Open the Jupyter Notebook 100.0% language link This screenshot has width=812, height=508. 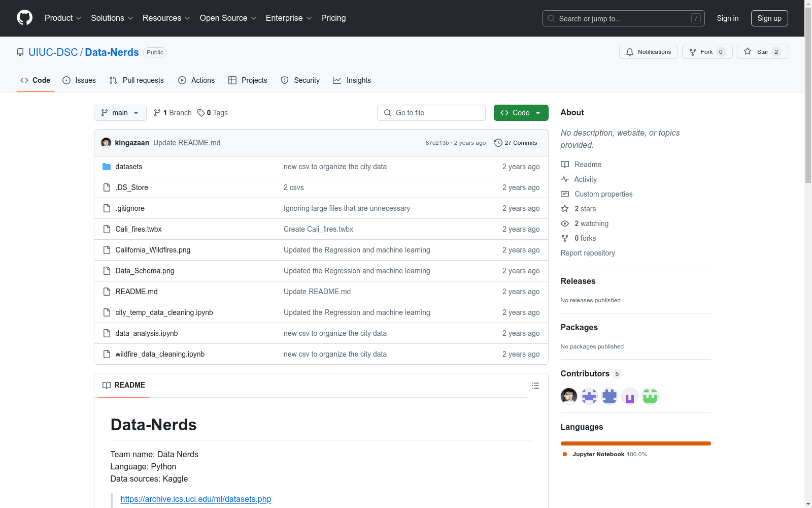[x=605, y=454]
